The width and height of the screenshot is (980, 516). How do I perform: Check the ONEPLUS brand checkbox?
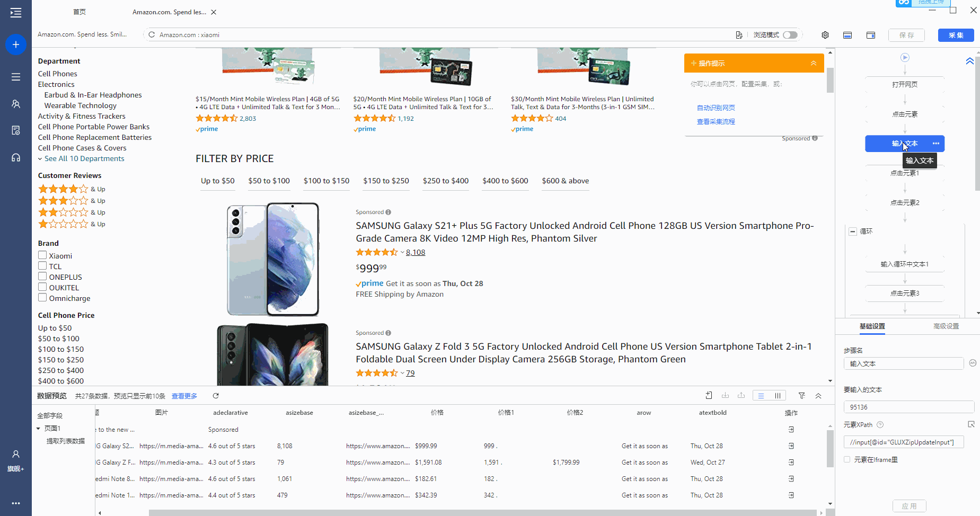pyautogui.click(x=42, y=277)
